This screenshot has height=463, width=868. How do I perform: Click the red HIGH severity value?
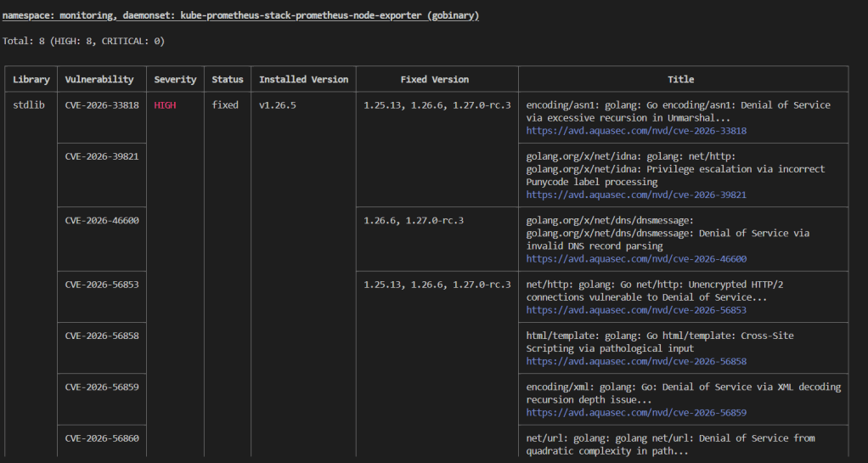(x=165, y=105)
